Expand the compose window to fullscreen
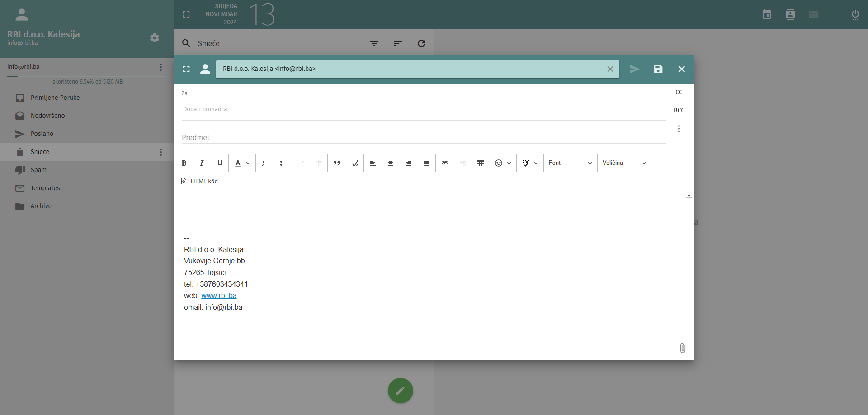 (x=186, y=69)
